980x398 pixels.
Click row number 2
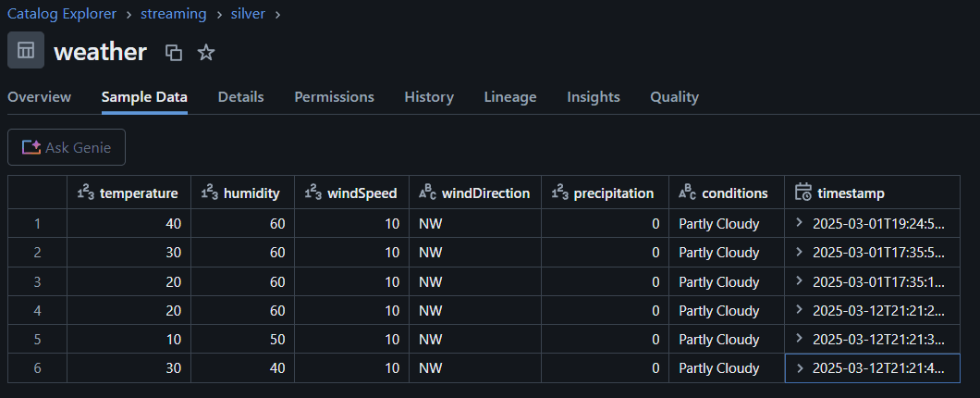click(x=38, y=252)
